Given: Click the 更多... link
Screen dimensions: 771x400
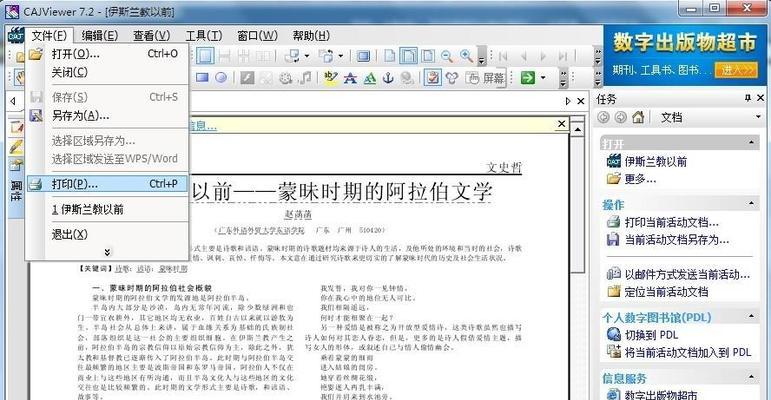Looking at the screenshot, I should (640, 179).
